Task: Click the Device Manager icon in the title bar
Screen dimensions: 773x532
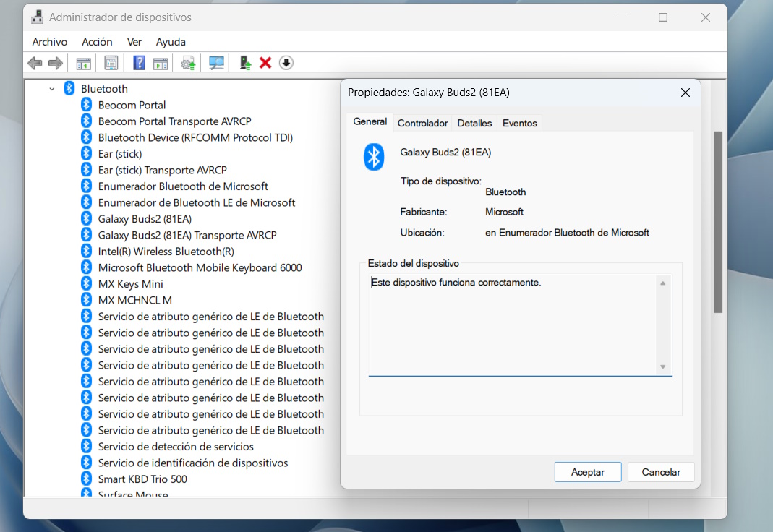Action: click(x=37, y=17)
